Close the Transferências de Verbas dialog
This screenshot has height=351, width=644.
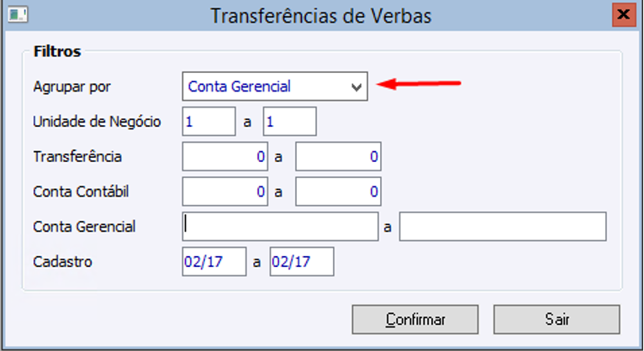(623, 15)
